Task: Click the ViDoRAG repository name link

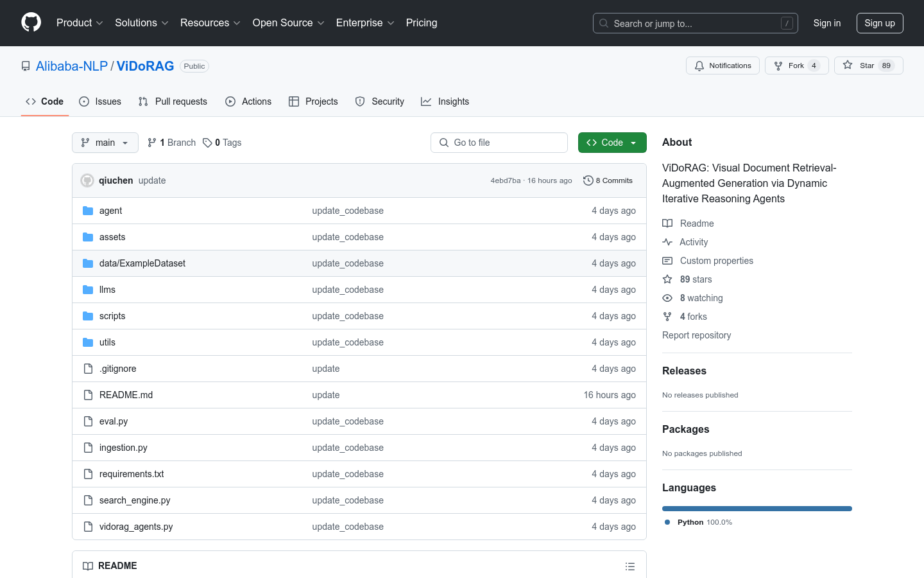Action: [145, 66]
